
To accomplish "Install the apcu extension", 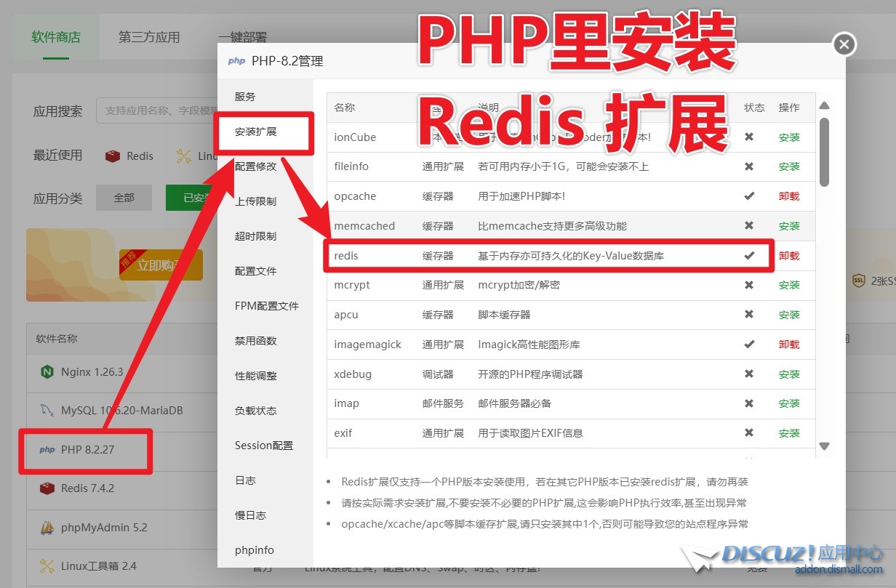I will coord(789,315).
